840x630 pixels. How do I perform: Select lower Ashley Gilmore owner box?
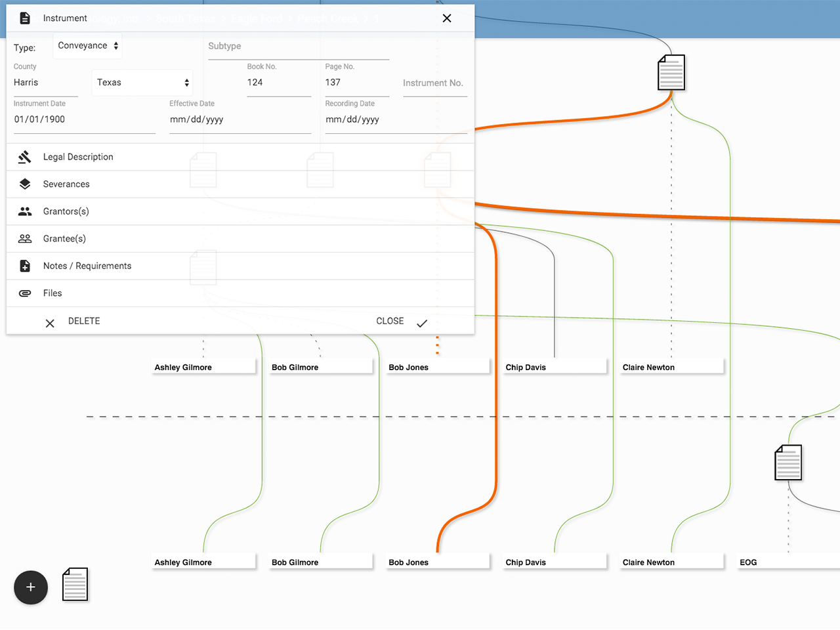203,562
